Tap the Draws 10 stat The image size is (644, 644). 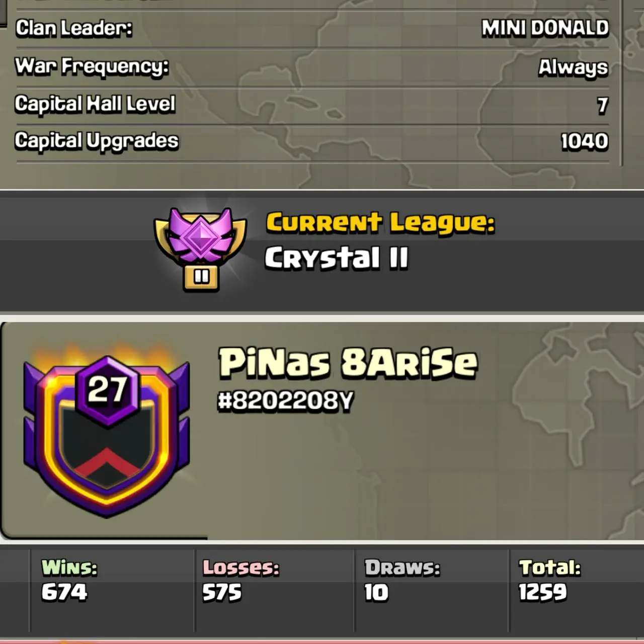click(402, 581)
